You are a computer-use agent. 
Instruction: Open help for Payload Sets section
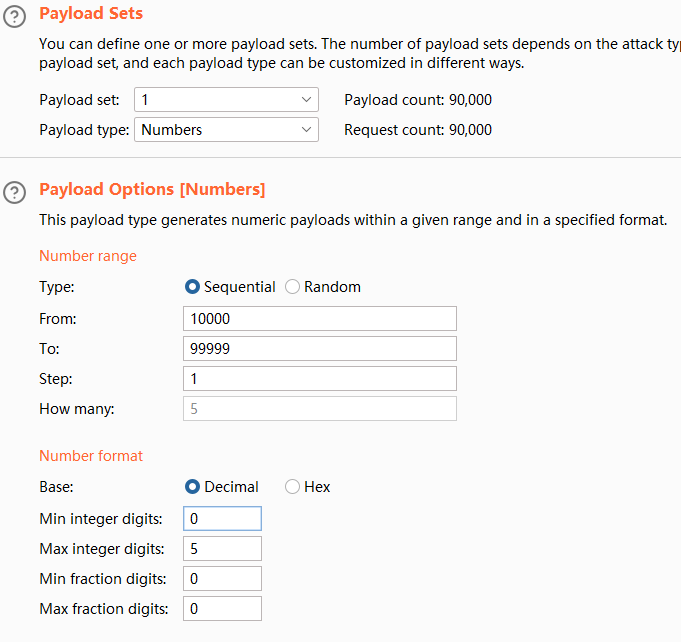(15, 16)
